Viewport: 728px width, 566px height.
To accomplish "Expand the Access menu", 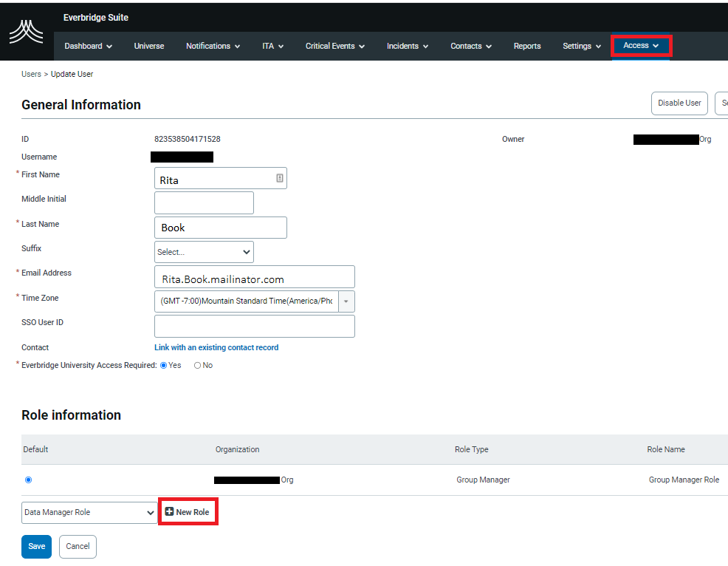I will (x=640, y=46).
